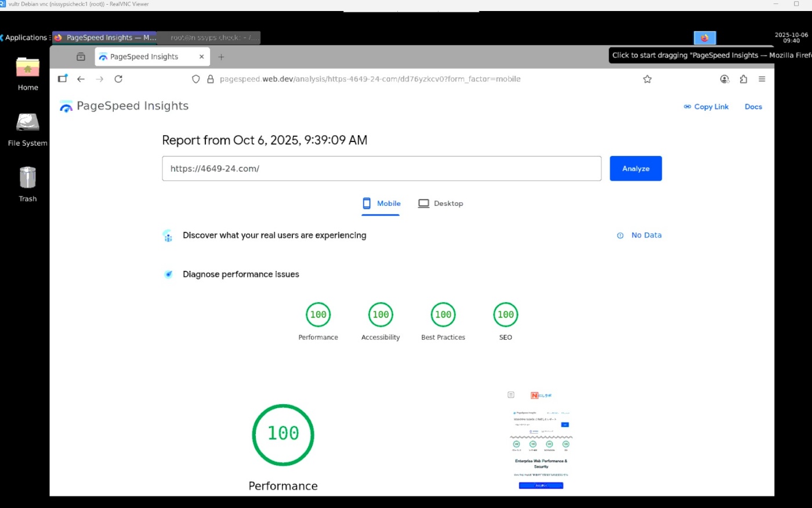This screenshot has height=508, width=812.
Task: Open the Firefox hamburger menu
Action: 762,79
